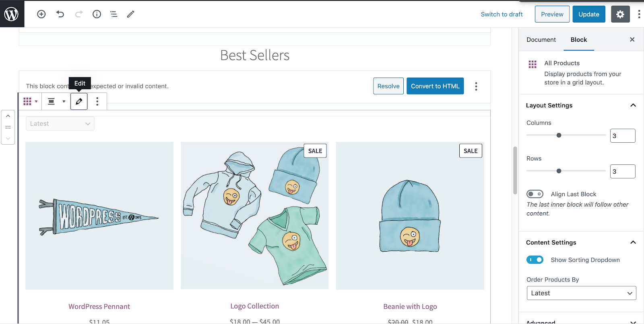The height and width of the screenshot is (324, 644).
Task: Click the All Products block type icon
Action: 30,101
